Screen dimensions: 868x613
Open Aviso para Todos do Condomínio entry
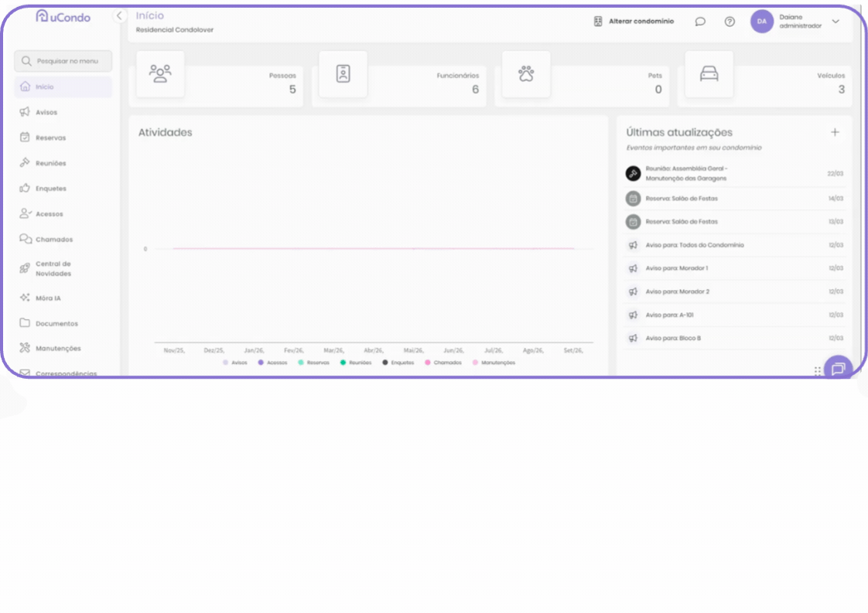pyautogui.click(x=735, y=245)
